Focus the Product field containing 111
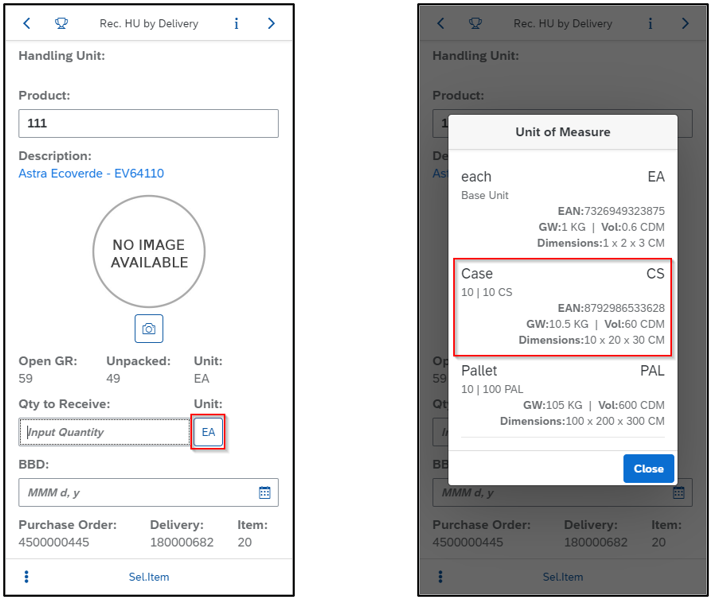 [148, 123]
